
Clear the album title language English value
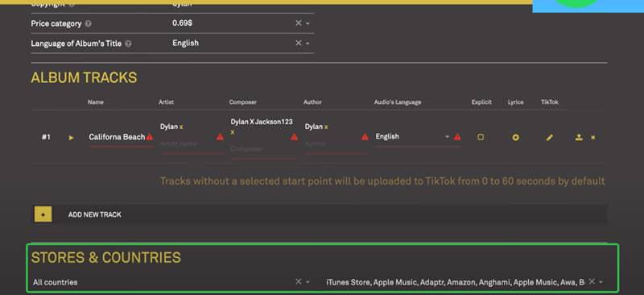click(x=299, y=43)
